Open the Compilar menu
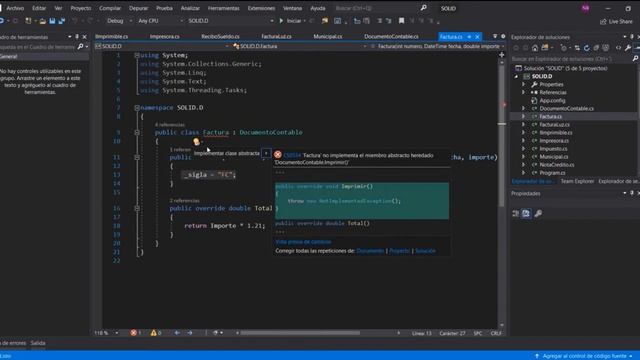Screen dimensions: 640x360 pos(110,8)
